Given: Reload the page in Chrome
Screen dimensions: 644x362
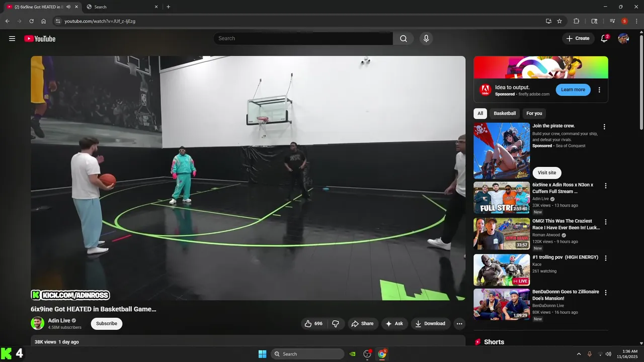Looking at the screenshot, I should (31, 21).
